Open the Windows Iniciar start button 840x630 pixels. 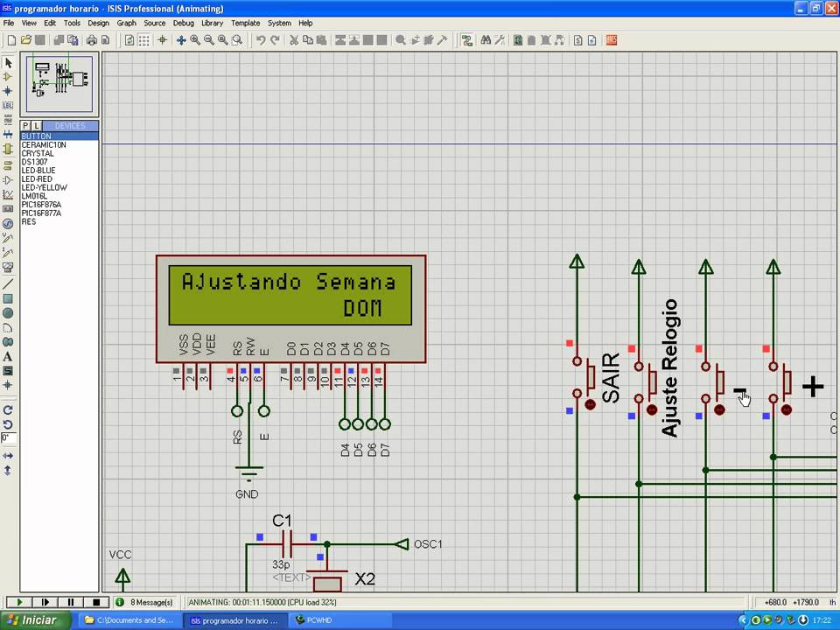[x=35, y=620]
